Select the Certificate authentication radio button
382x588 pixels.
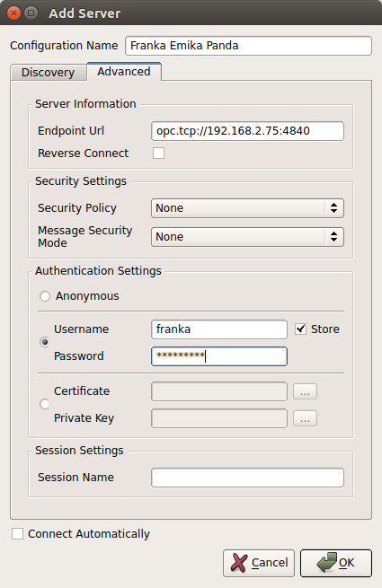45,404
